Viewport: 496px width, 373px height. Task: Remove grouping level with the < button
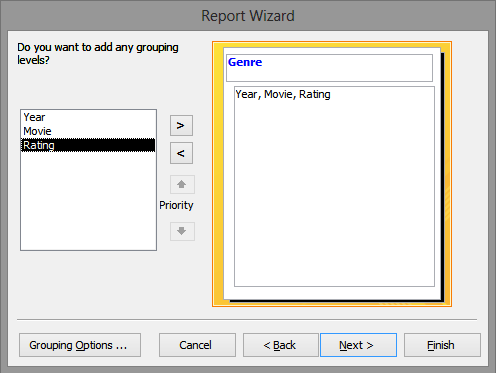(181, 153)
